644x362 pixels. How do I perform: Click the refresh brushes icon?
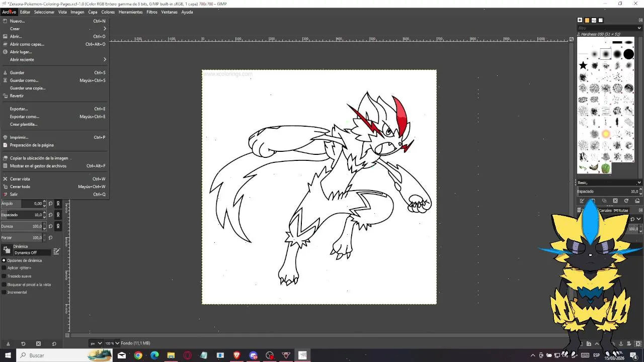[626, 201]
